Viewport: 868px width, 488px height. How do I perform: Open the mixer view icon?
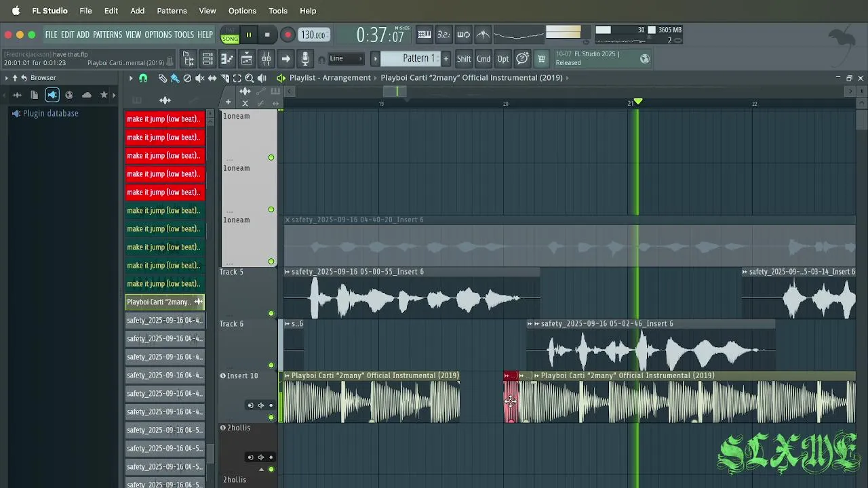pos(267,59)
